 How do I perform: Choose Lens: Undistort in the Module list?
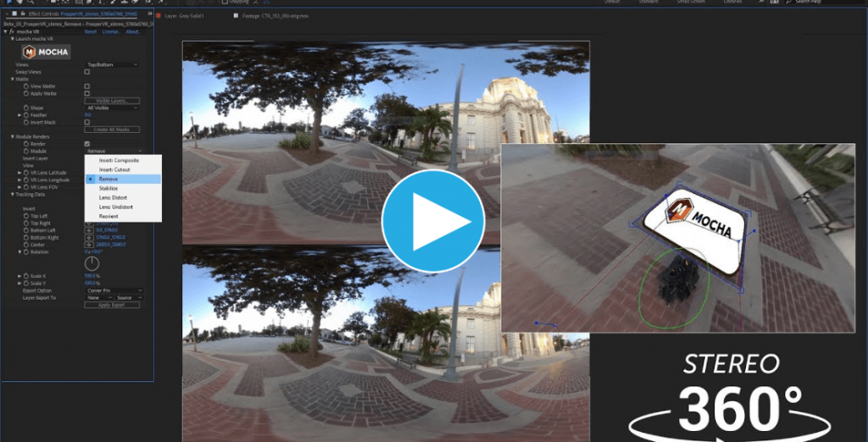point(115,207)
